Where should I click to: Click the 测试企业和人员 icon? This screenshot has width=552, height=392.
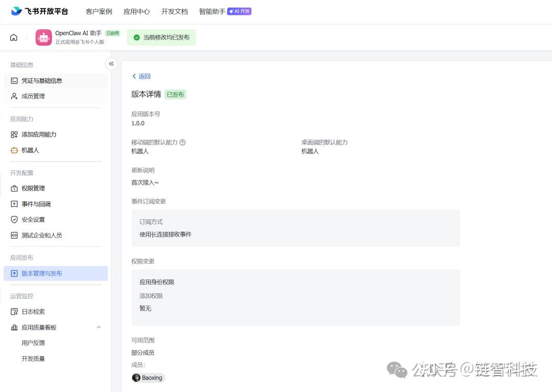coord(14,235)
